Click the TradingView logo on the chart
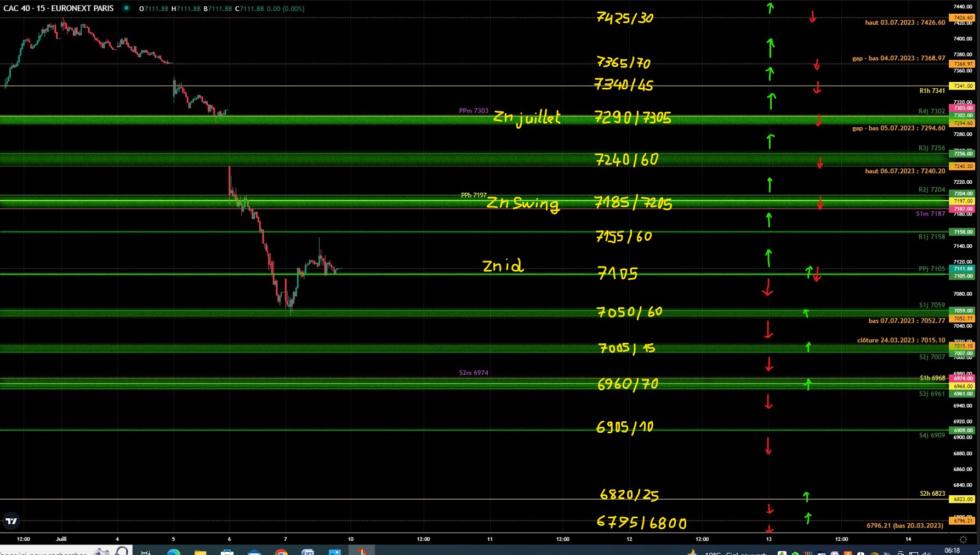The height and width of the screenshot is (555, 980). click(x=11, y=521)
